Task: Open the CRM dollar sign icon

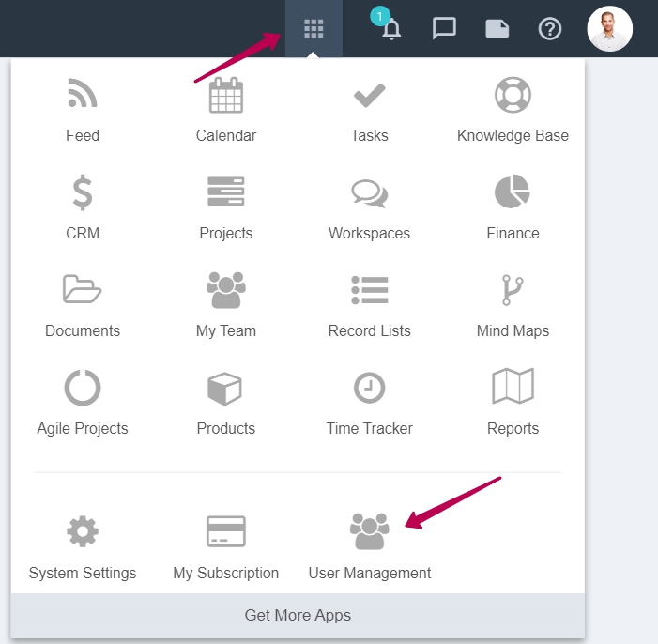Action: [83, 192]
